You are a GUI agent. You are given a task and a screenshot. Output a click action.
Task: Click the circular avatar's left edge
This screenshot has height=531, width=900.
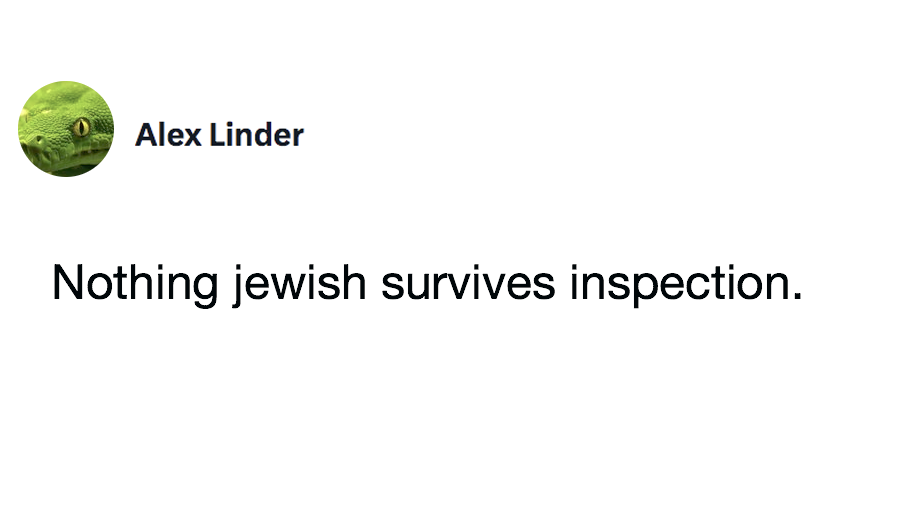(x=22, y=129)
